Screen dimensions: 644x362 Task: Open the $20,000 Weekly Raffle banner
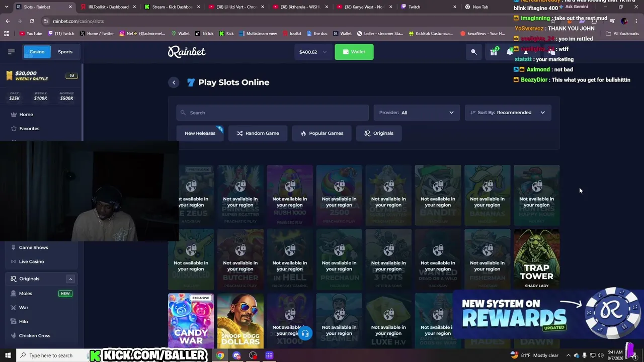point(41,76)
